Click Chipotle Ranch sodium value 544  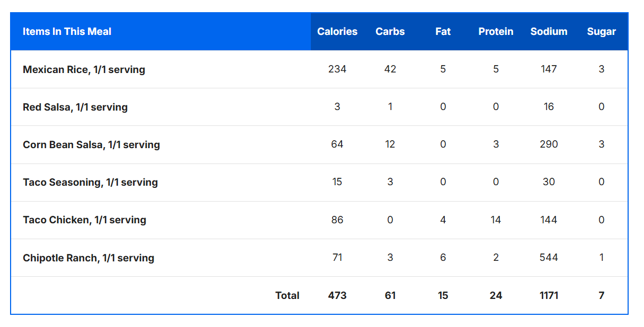(x=549, y=258)
